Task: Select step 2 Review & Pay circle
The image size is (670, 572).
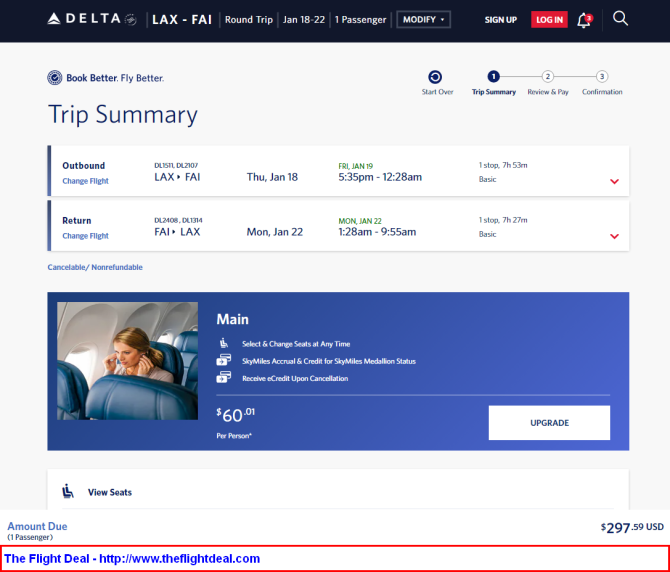Action: pyautogui.click(x=547, y=76)
